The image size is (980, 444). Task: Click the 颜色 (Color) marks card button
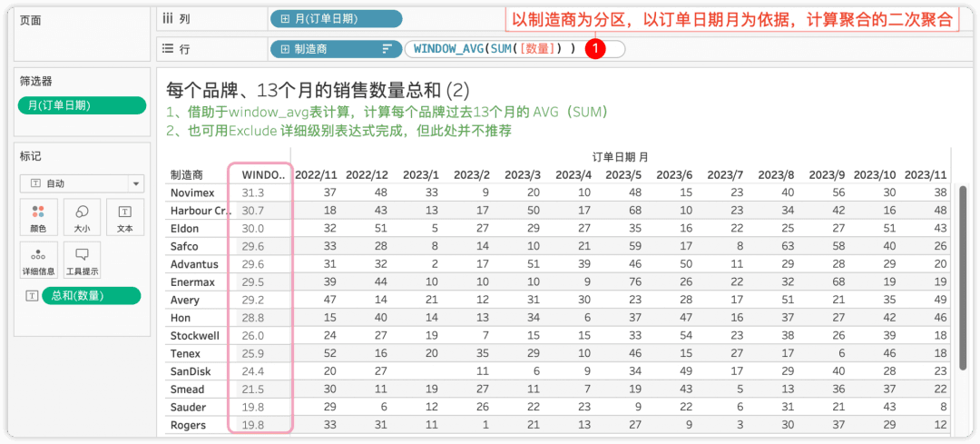[x=39, y=216]
